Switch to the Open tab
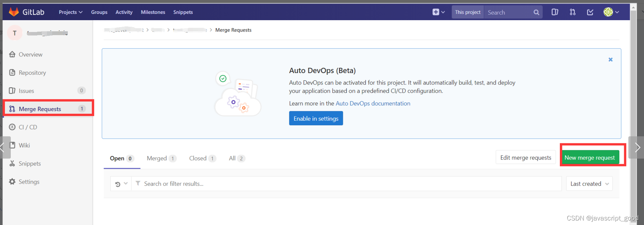This screenshot has height=225, width=644. click(x=122, y=158)
